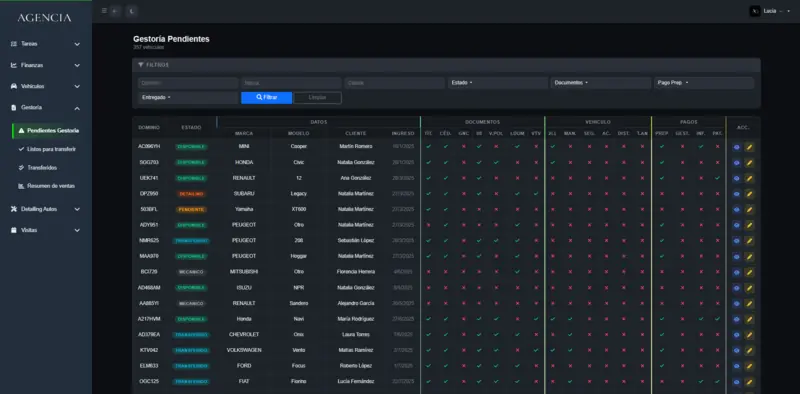View eye icon for Subaru Legacy row

click(x=737, y=194)
